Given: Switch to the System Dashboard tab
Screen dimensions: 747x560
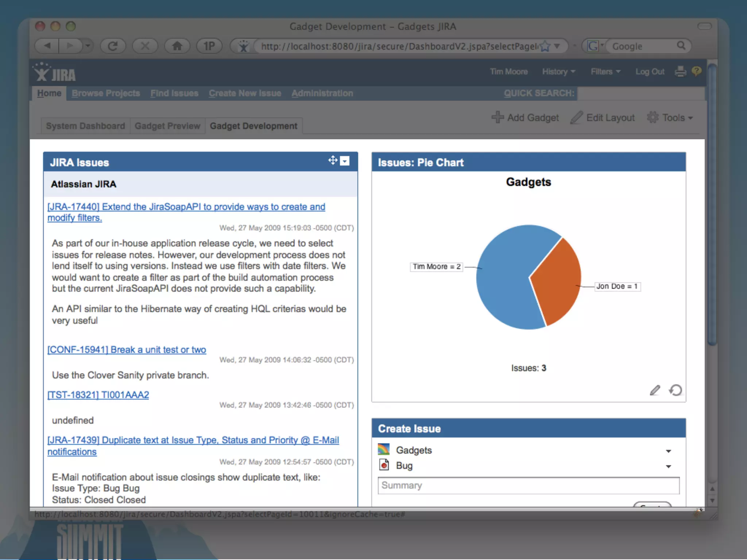Looking at the screenshot, I should click(x=85, y=126).
